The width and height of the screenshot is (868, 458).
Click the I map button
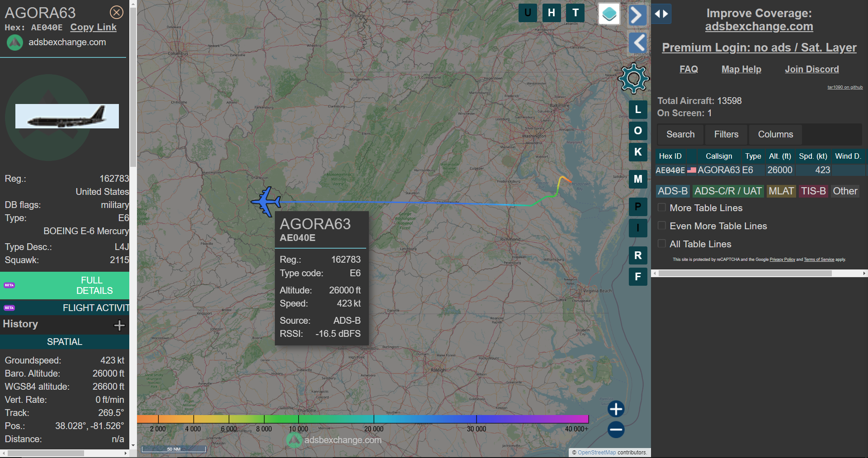pyautogui.click(x=638, y=228)
